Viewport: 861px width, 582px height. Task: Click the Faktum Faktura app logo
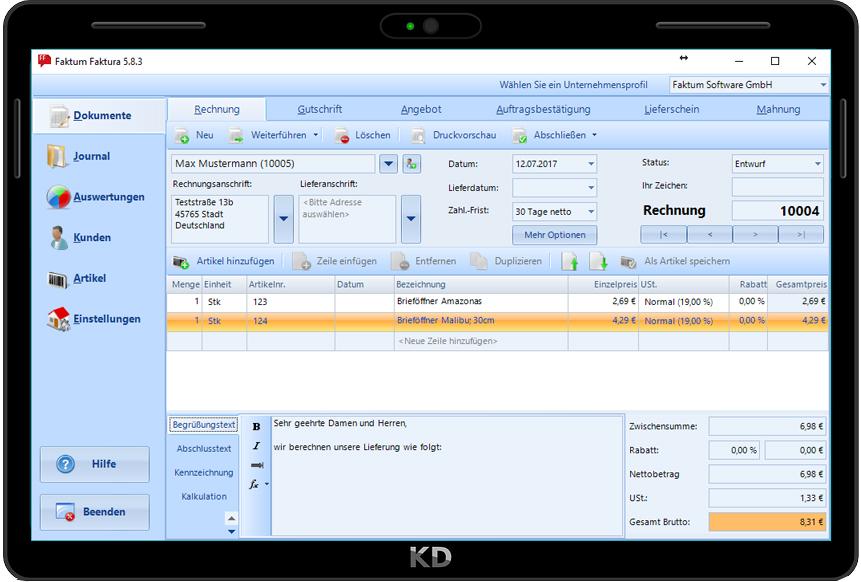44,61
